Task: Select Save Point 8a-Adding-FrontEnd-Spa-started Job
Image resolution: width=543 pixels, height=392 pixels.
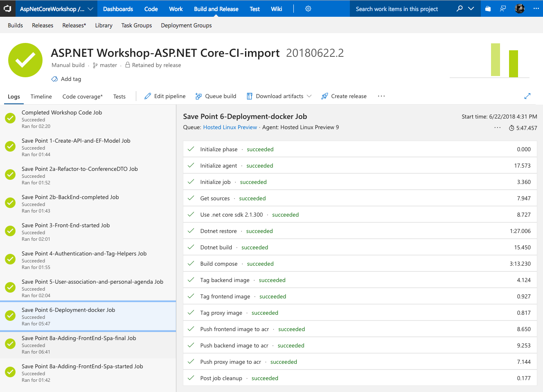Action: [x=88, y=373]
